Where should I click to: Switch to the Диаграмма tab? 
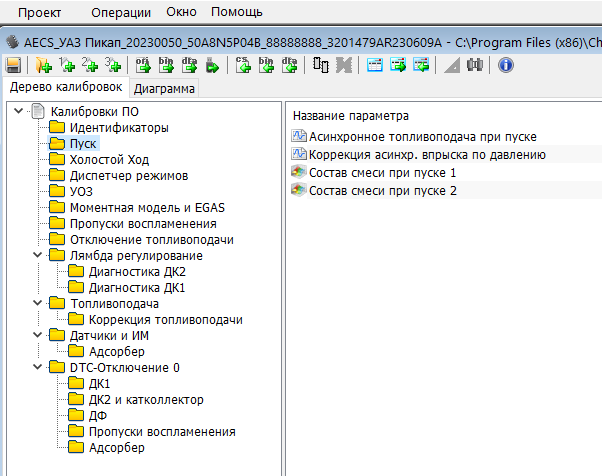166,88
